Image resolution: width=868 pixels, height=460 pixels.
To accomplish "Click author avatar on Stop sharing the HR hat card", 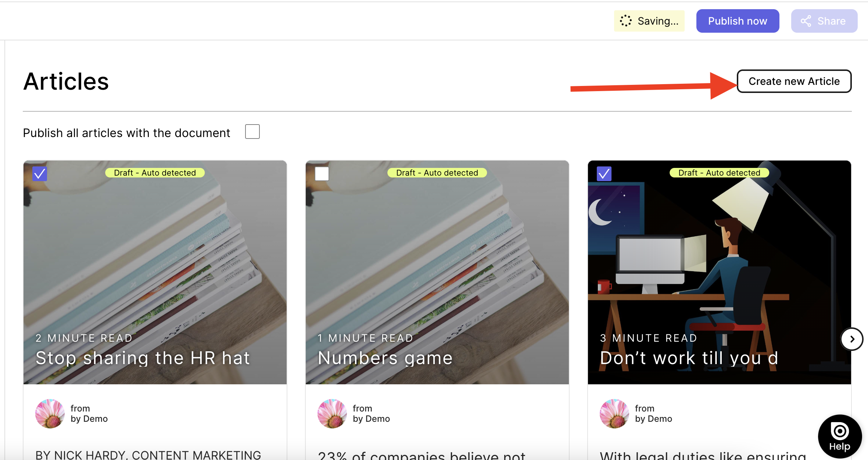I will click(x=50, y=414).
